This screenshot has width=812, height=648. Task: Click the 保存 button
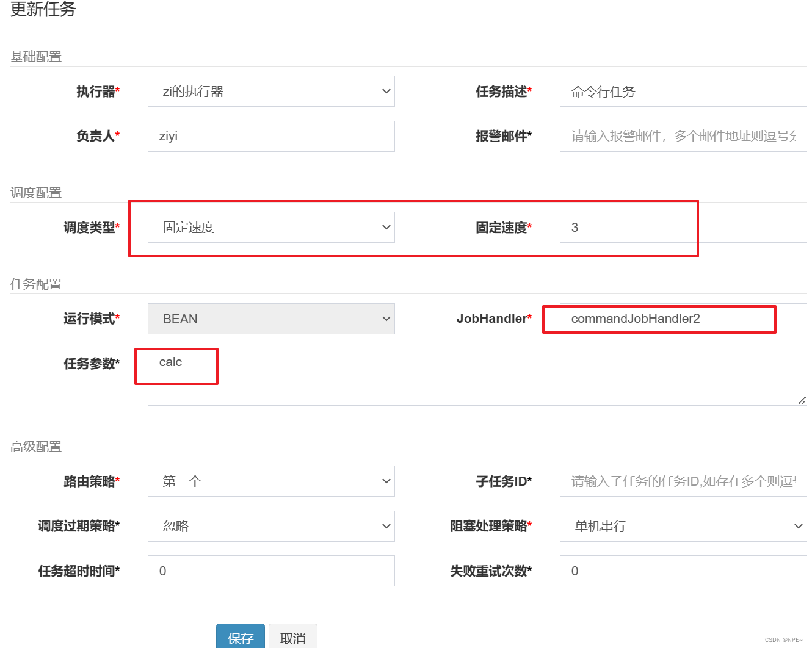(241, 637)
